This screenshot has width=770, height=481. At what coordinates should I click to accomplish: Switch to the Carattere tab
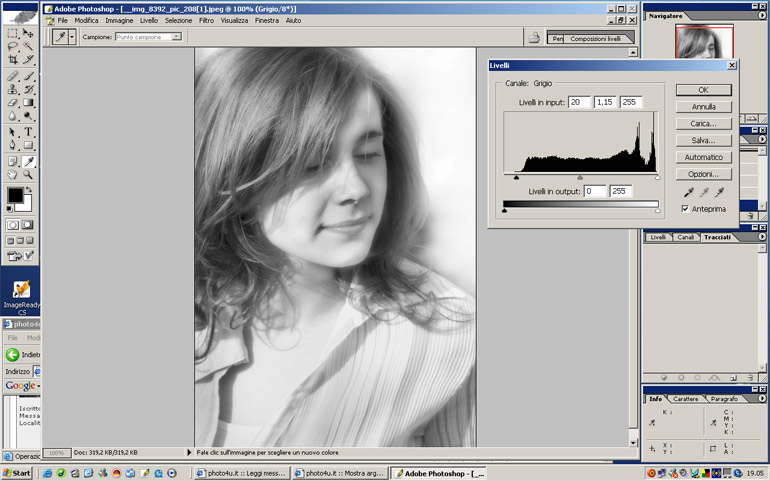point(686,399)
